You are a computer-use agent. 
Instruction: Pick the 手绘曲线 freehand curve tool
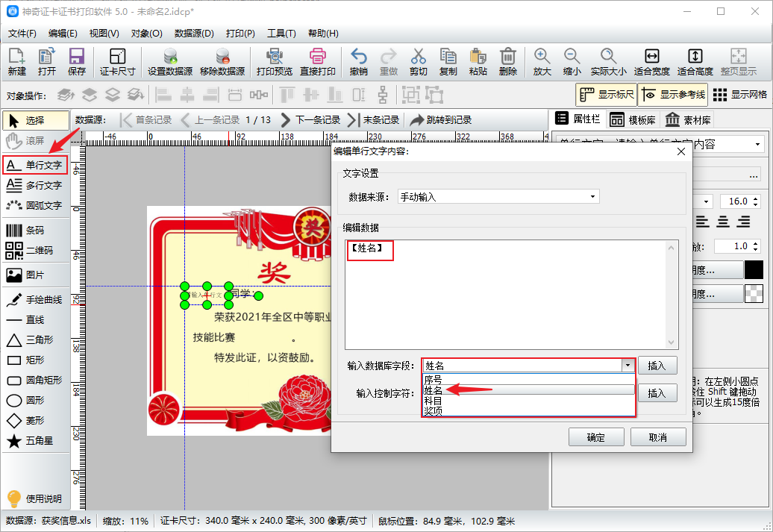click(34, 300)
